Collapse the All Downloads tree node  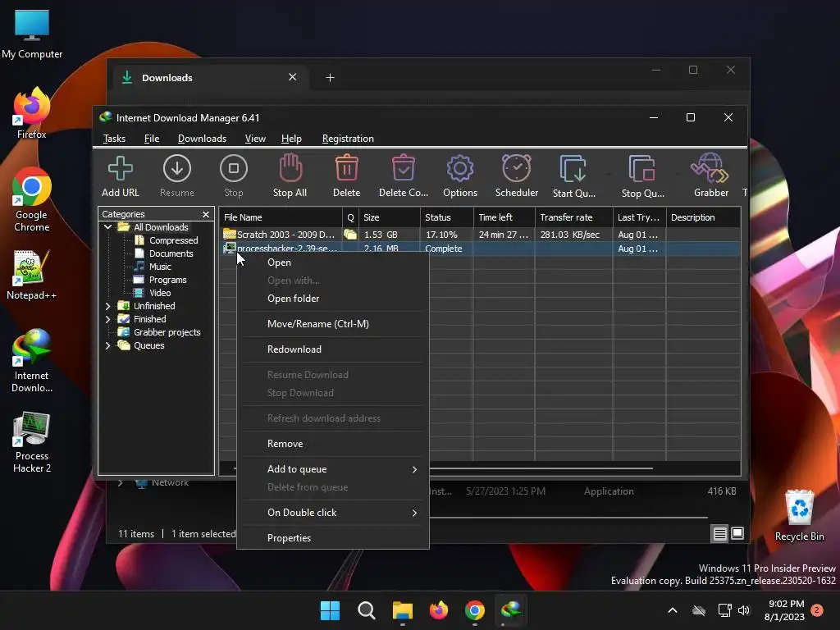(x=107, y=227)
